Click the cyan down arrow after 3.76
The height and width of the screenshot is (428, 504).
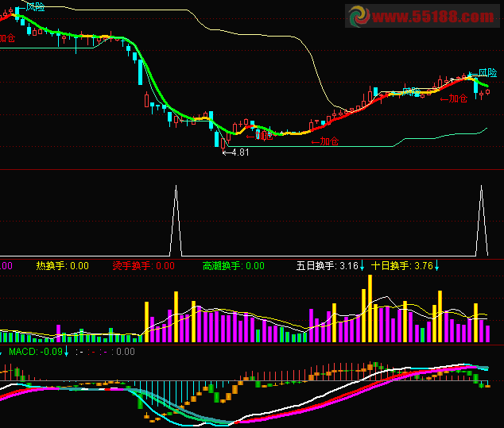pyautogui.click(x=436, y=266)
